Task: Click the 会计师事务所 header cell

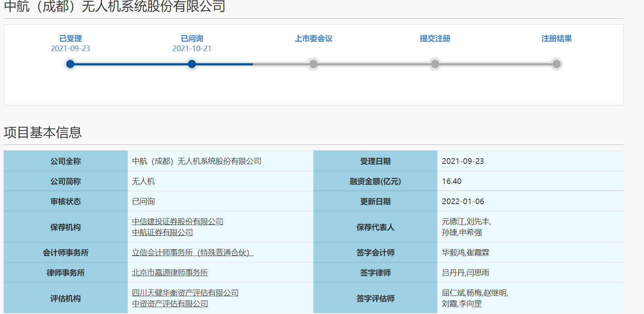Action: (66, 252)
